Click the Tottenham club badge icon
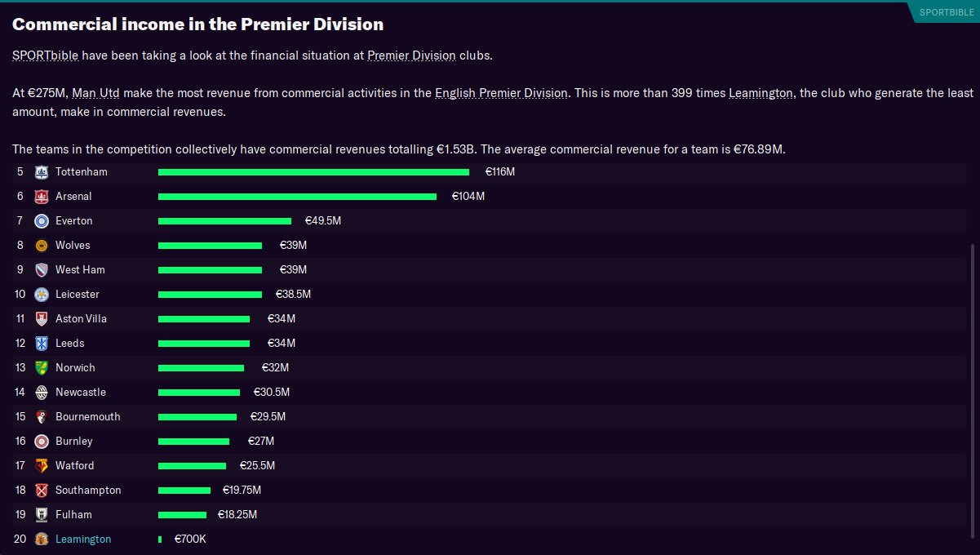 (x=42, y=172)
